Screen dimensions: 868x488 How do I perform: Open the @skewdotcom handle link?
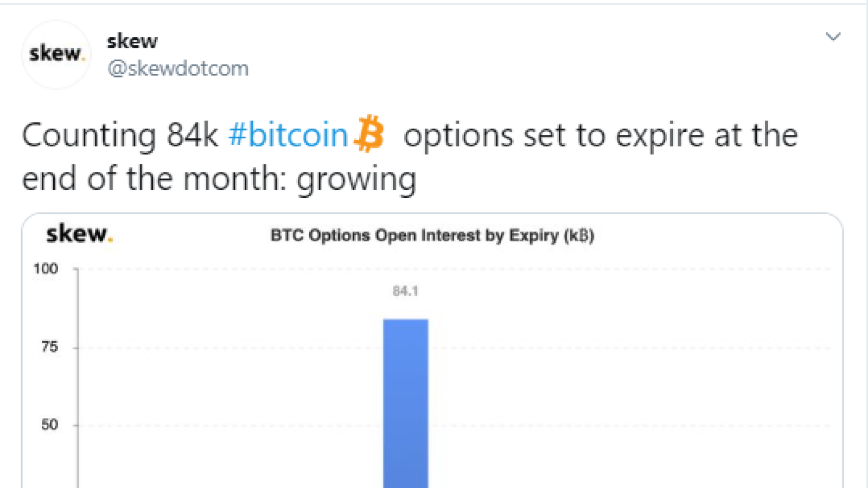pyautogui.click(x=178, y=68)
